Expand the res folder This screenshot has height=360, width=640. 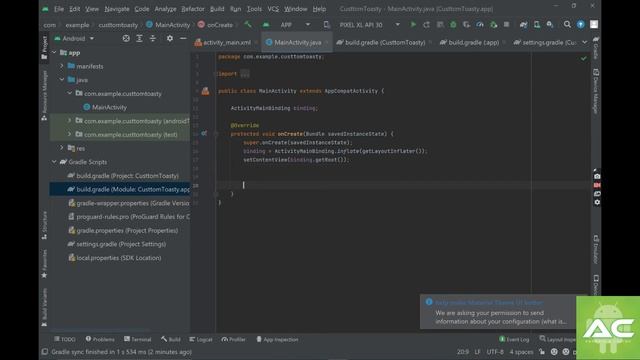tap(62, 148)
